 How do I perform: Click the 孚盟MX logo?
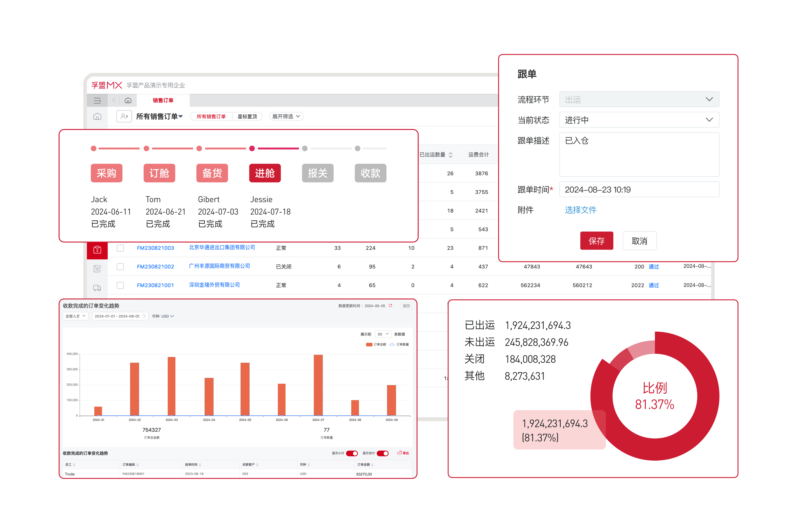107,85
